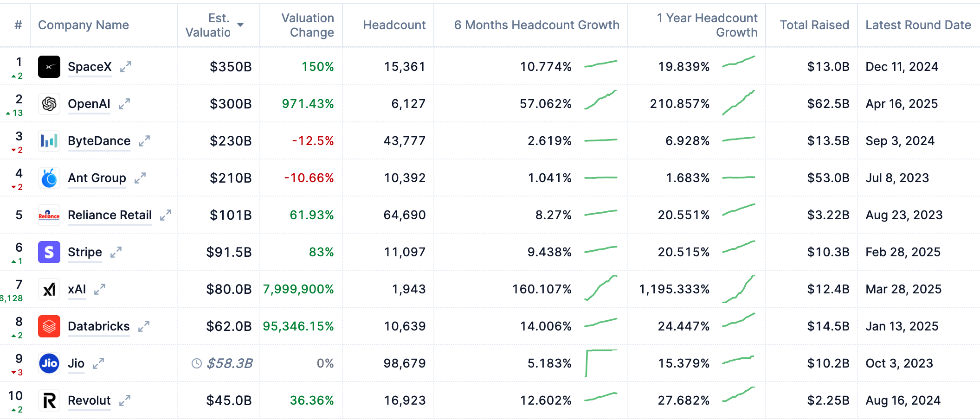Expand the Jio row with arrows icon
The image size is (980, 419).
(x=98, y=363)
